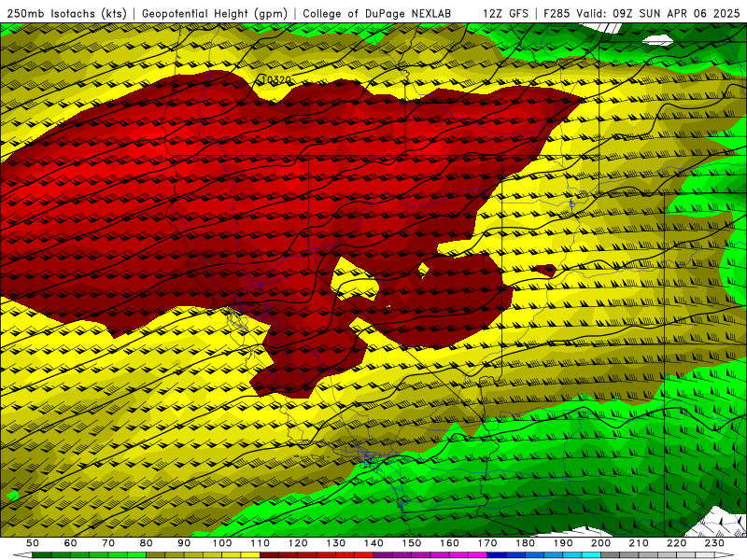Click the dark maroon swatch starting at 110
The width and height of the screenshot is (747, 560).
pos(269,555)
